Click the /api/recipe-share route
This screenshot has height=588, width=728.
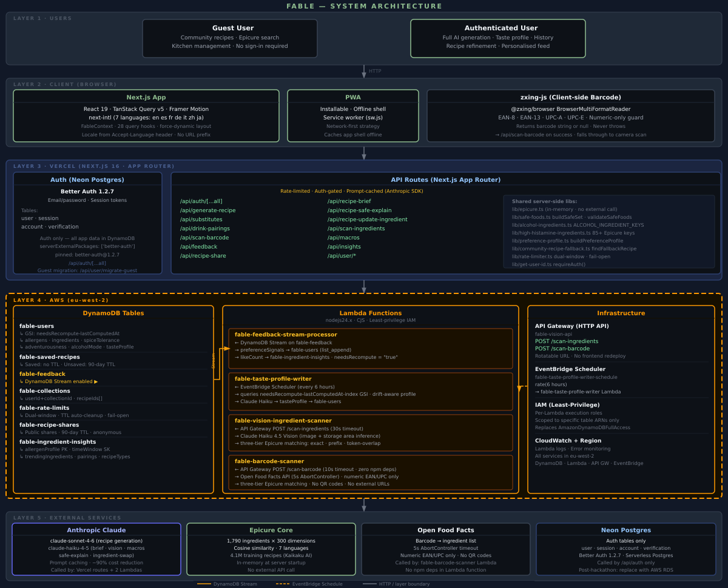203,256
